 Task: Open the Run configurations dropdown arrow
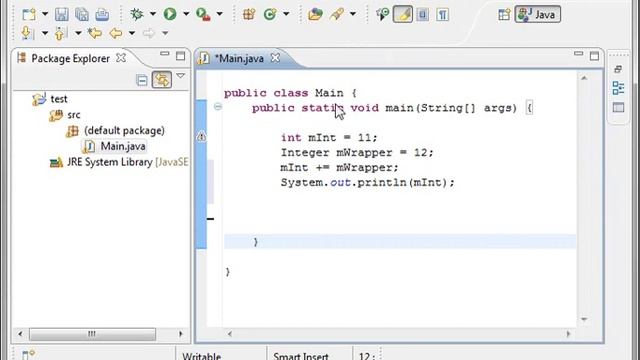tap(186, 14)
